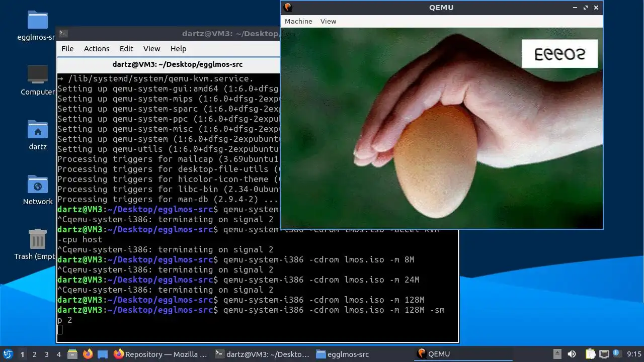Click the egg image in QEMU display

click(x=435, y=161)
